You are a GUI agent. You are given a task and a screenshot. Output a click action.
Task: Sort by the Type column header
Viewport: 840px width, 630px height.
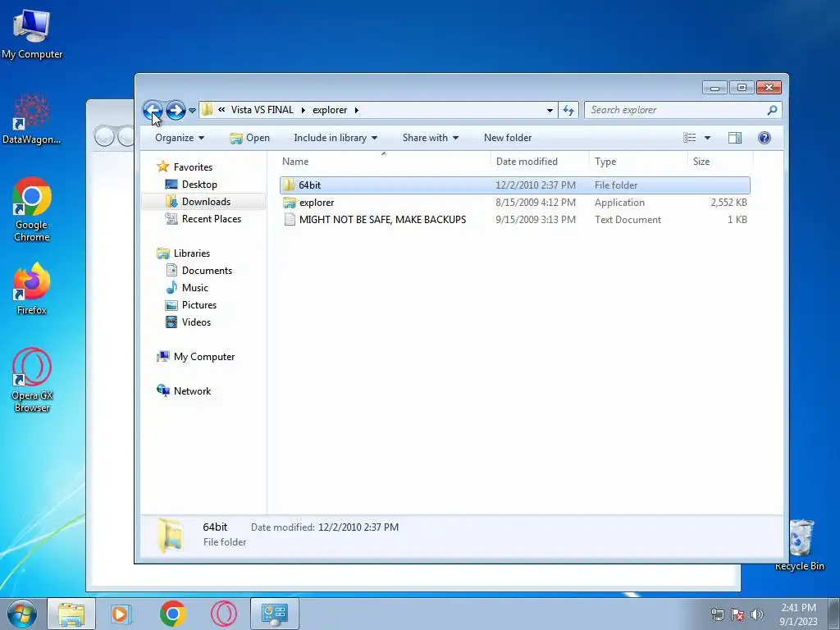[638, 162]
